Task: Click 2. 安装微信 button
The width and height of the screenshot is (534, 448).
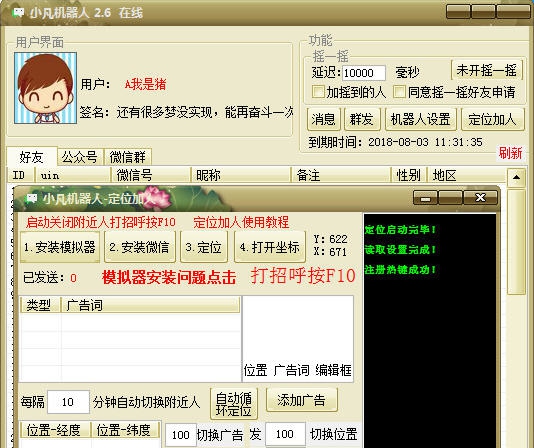Action: click(140, 247)
